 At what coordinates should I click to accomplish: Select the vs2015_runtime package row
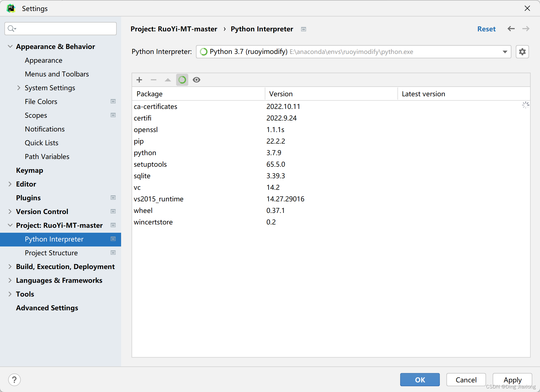[x=331, y=199]
